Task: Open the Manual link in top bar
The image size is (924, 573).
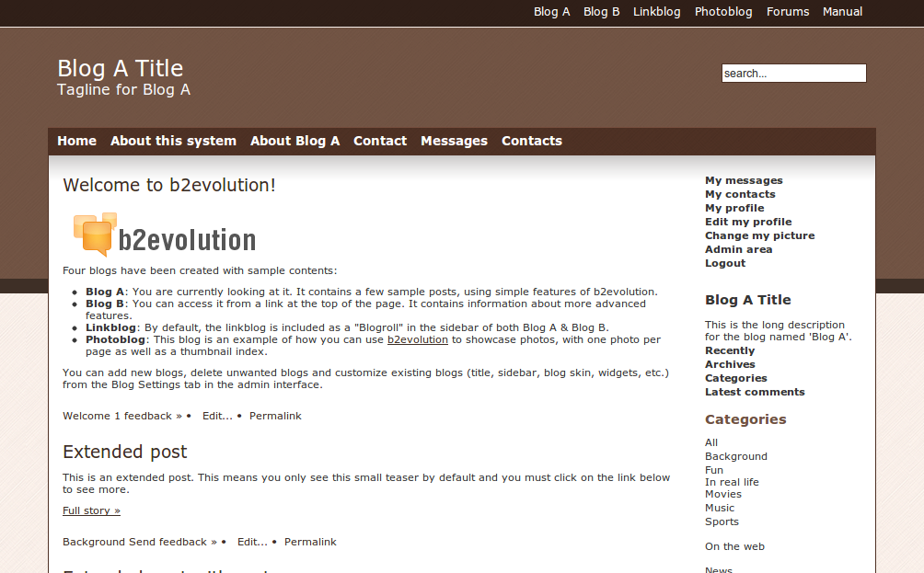Action: coord(842,12)
